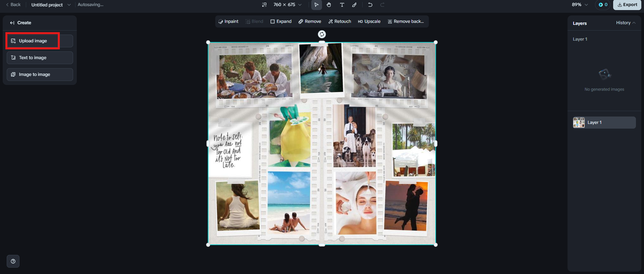Click the Redo arrow
Screen dimensions: 644x274
[x=382, y=5]
